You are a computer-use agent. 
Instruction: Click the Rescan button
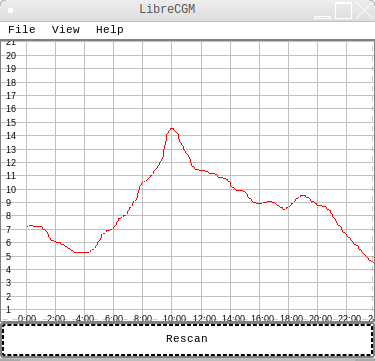tap(187, 339)
